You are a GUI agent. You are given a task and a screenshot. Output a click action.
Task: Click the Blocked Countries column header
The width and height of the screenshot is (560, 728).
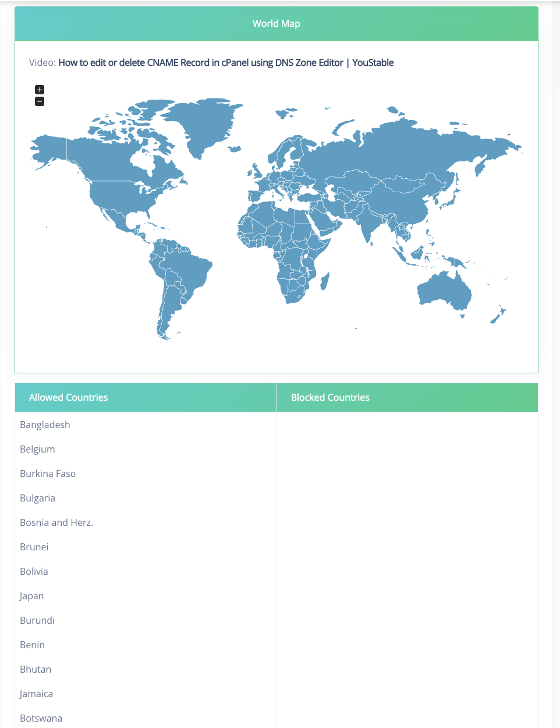click(330, 397)
